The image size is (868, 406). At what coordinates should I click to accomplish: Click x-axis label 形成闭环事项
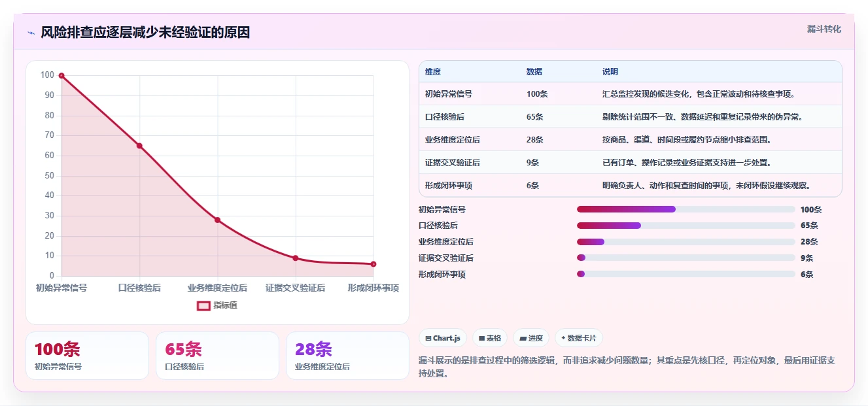373,288
